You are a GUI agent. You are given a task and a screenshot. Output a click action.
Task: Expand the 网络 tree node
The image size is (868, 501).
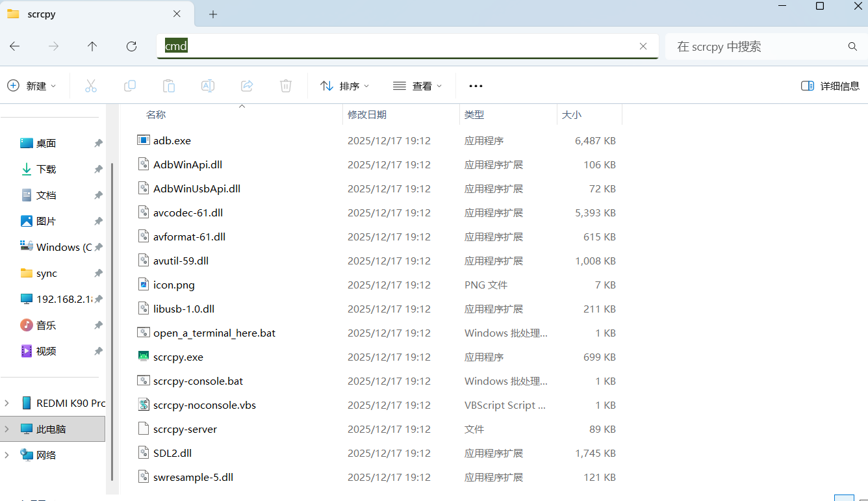[x=7, y=455]
